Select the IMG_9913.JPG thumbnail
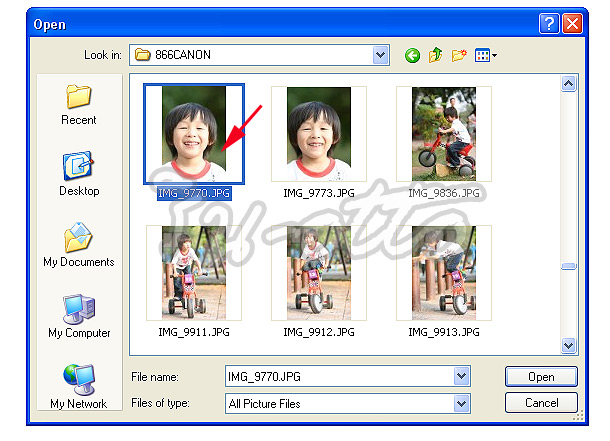This screenshot has height=441, width=610. pyautogui.click(x=443, y=273)
